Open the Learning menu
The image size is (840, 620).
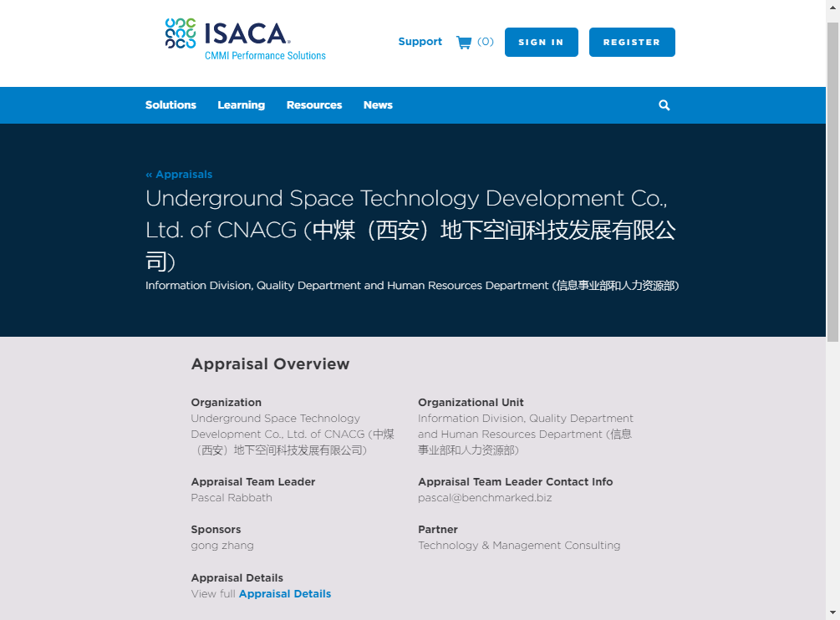coord(241,105)
